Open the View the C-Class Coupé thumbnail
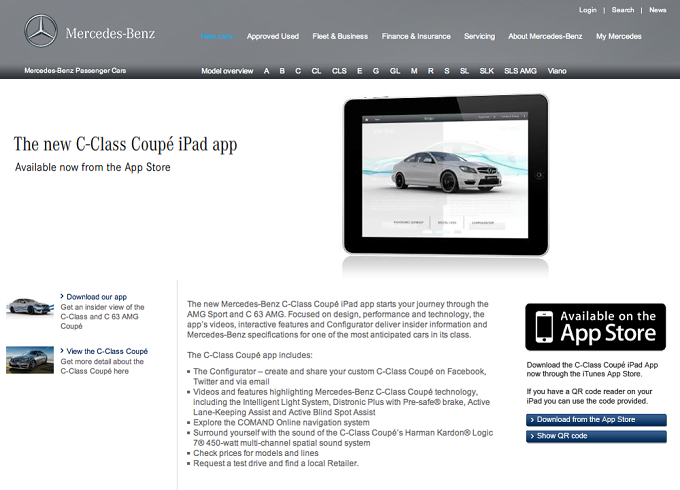680x490 pixels. tap(30, 359)
